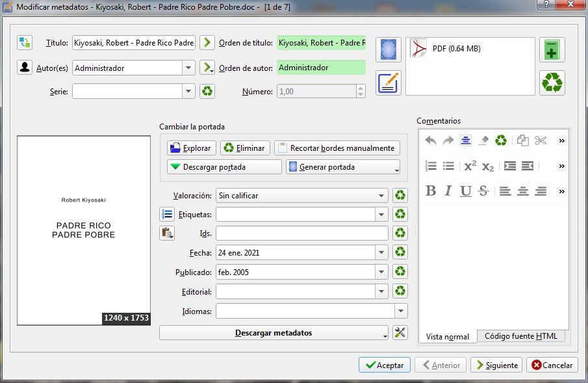
Task: Click the green add format icon
Action: [x=552, y=50]
